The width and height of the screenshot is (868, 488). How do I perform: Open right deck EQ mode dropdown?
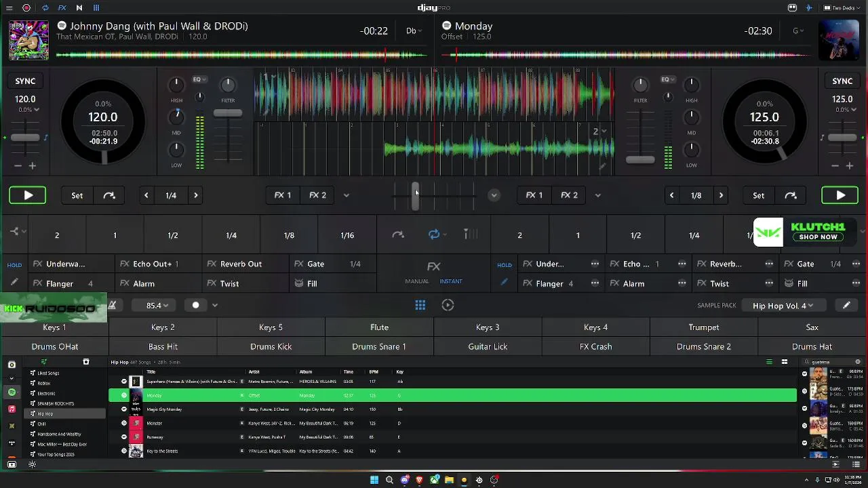point(668,79)
